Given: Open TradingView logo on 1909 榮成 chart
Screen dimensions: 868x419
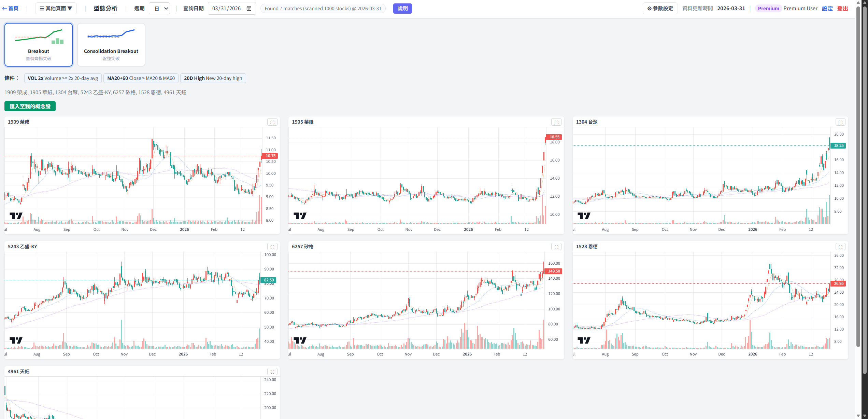Looking at the screenshot, I should tap(16, 215).
